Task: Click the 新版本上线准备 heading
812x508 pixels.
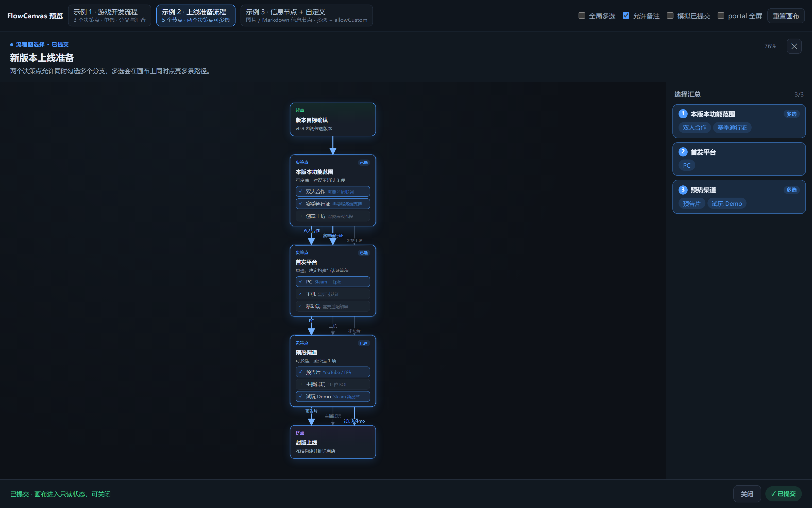Action: point(42,58)
